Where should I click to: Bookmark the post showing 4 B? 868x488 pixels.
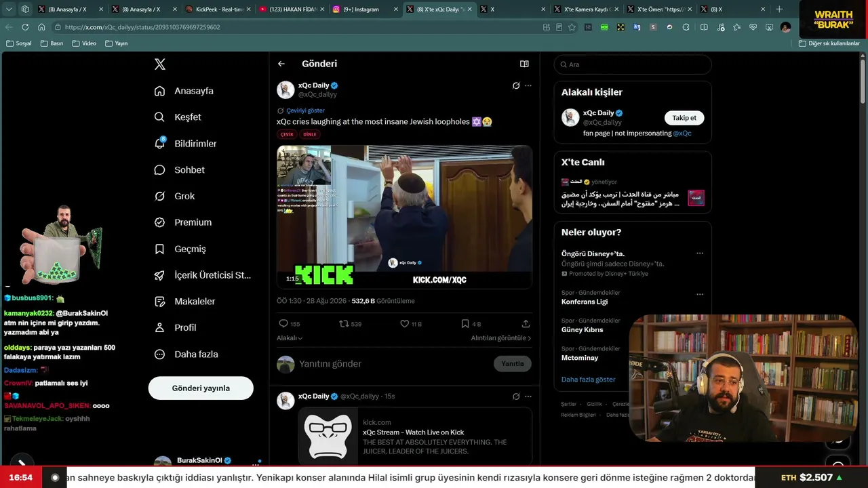click(471, 324)
